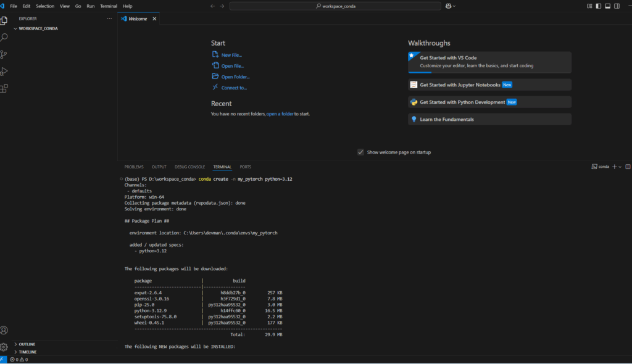Image resolution: width=632 pixels, height=364 pixels.
Task: Go back with the title bar left arrow
Action: [x=212, y=6]
